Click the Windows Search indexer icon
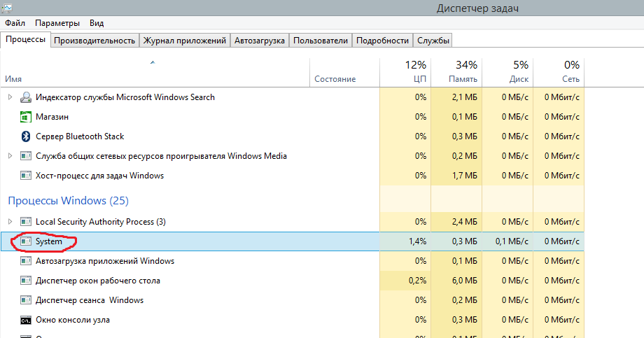 pos(26,97)
